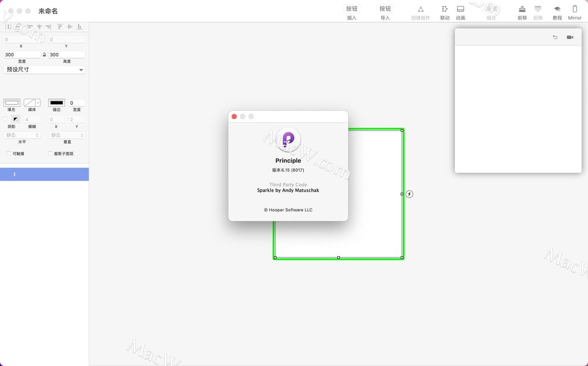The image size is (588, 366).
Task: Open the 联动 drivers panel icon
Action: point(444,8)
